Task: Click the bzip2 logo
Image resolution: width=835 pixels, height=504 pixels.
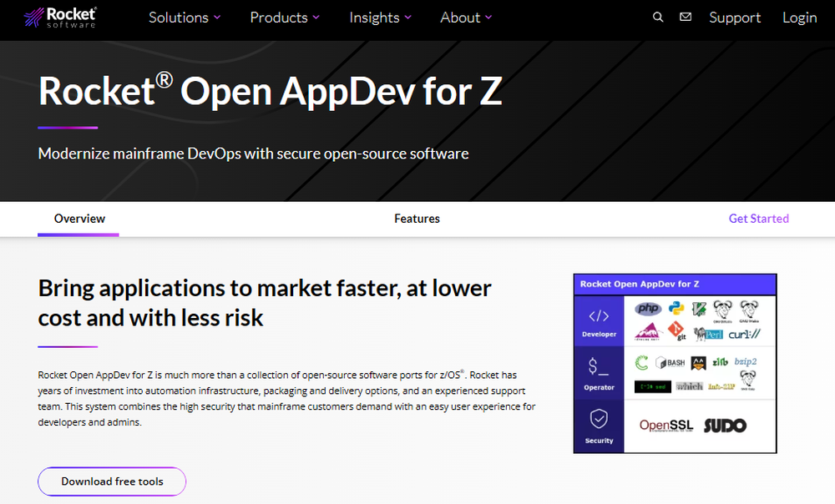Action: click(x=746, y=362)
